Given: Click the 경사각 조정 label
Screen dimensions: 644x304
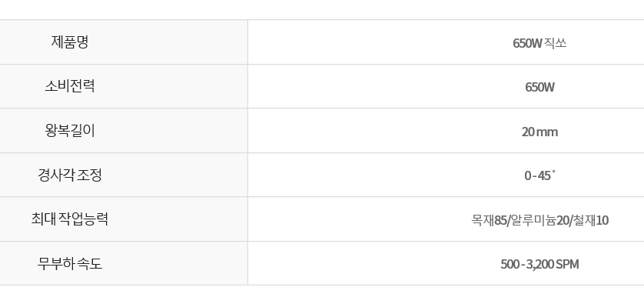Looking at the screenshot, I should pyautogui.click(x=69, y=175).
